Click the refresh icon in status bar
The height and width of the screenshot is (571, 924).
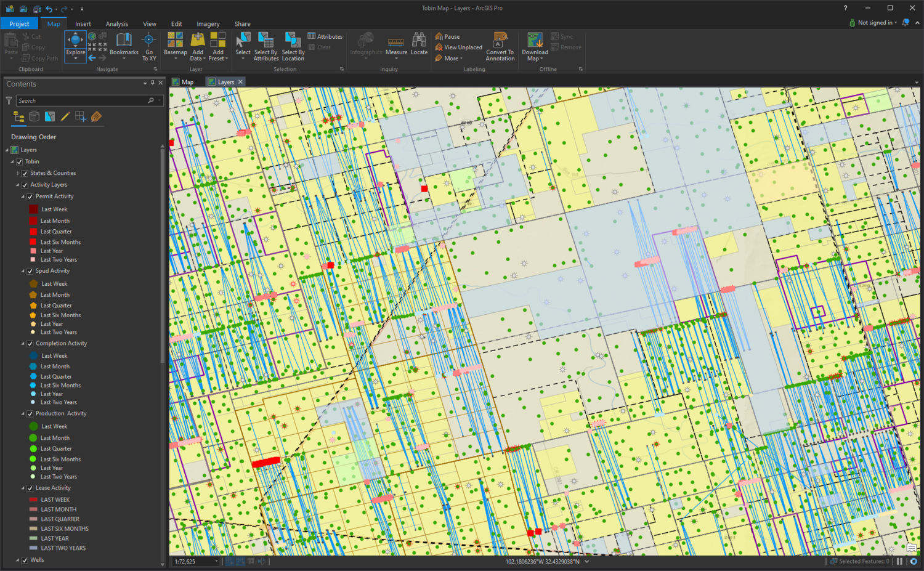coord(914,561)
